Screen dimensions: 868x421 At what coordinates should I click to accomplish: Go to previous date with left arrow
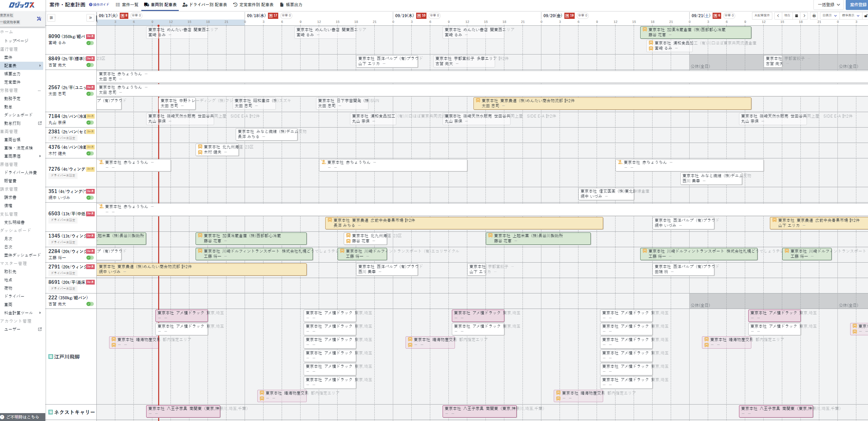(778, 15)
